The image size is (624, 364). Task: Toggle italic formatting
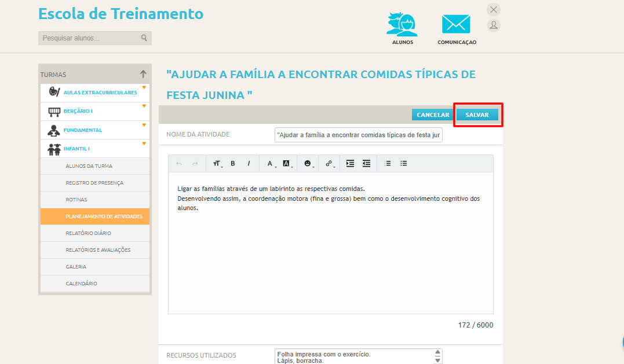tap(249, 164)
